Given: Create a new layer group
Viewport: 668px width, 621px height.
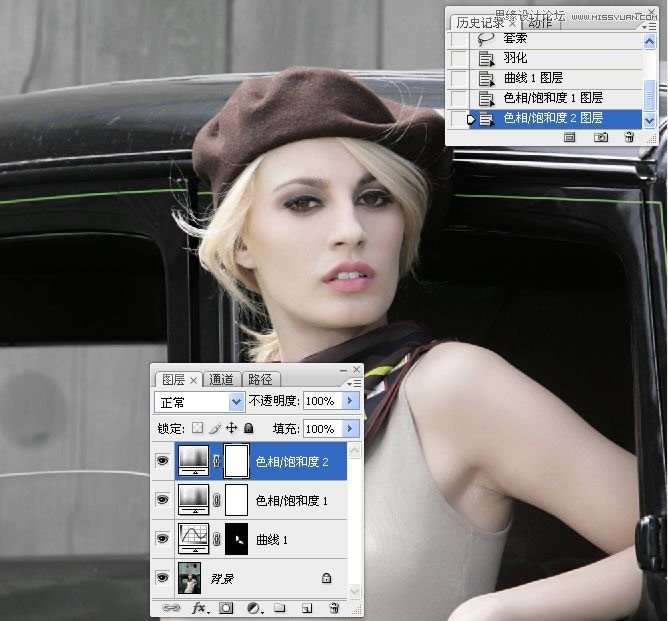Looking at the screenshot, I should (x=280, y=607).
